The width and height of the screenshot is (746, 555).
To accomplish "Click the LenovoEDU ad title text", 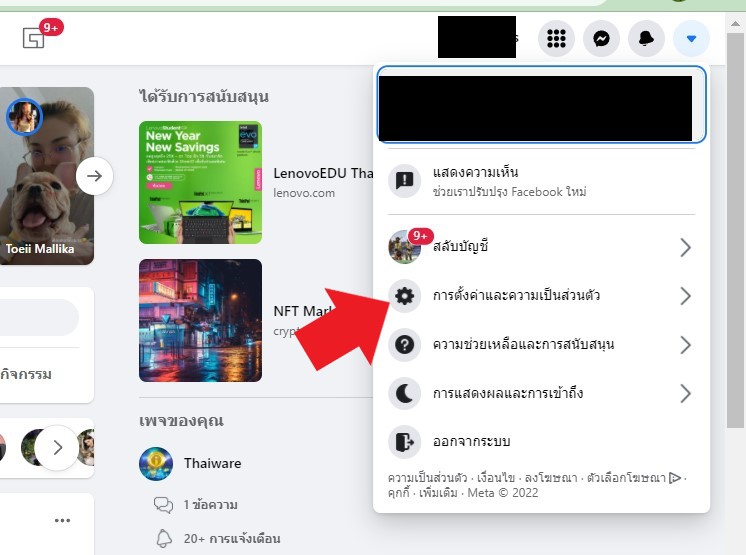I will (x=323, y=173).
